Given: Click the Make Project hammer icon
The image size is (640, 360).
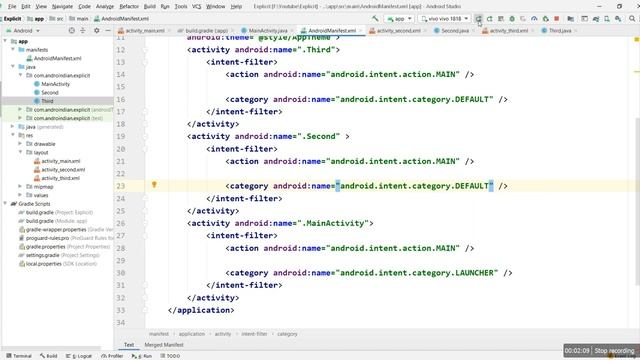Looking at the screenshot, I should (x=375, y=19).
